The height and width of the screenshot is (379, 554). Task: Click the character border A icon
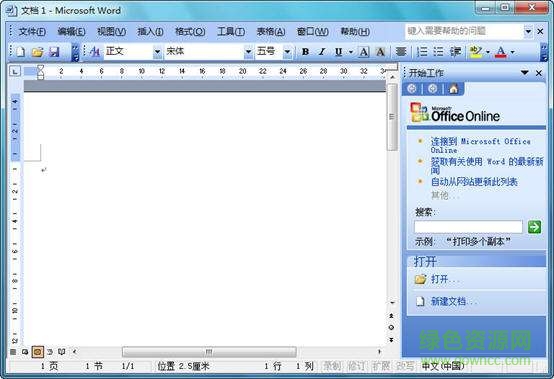(x=364, y=52)
